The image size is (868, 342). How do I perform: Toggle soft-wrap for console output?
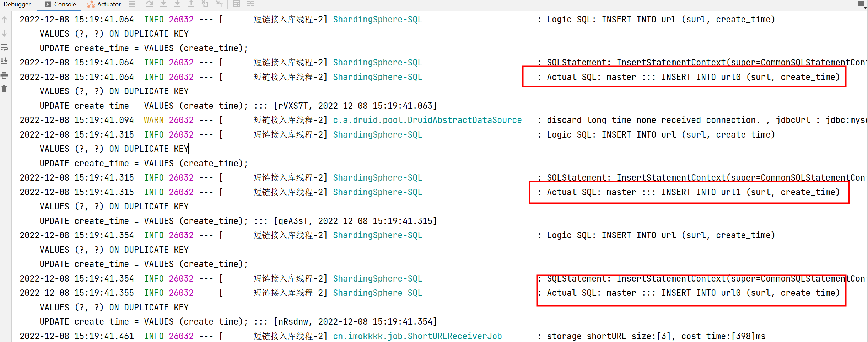tap(5, 47)
